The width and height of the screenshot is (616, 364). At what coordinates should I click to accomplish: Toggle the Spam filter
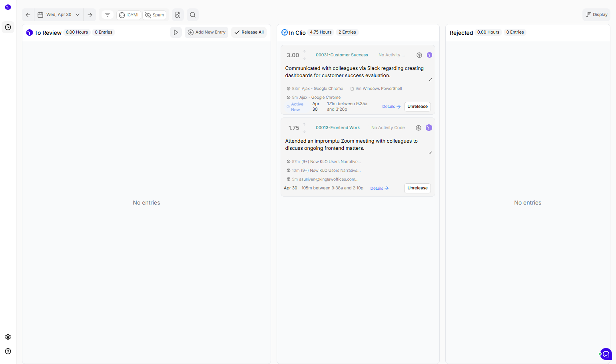(154, 15)
